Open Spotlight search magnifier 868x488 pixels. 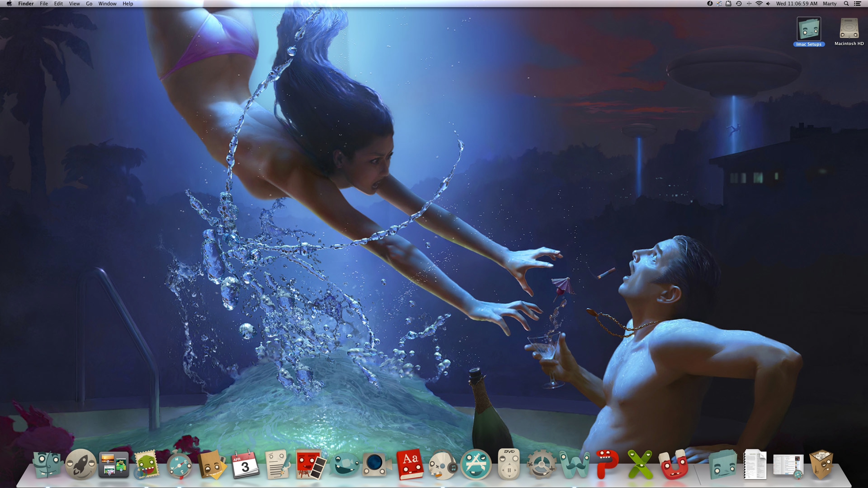tap(846, 4)
